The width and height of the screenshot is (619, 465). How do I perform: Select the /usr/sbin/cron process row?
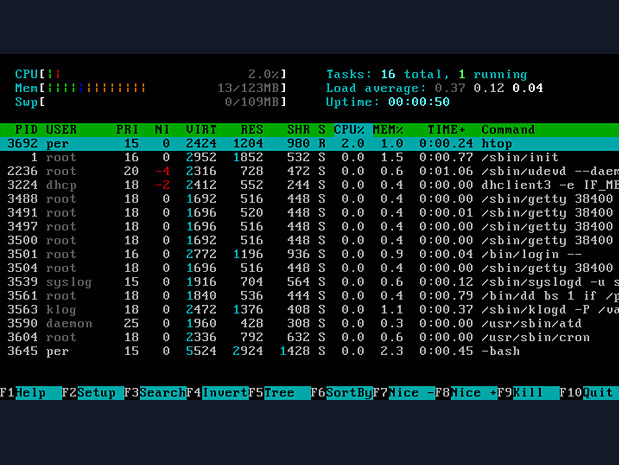pyautogui.click(x=310, y=337)
